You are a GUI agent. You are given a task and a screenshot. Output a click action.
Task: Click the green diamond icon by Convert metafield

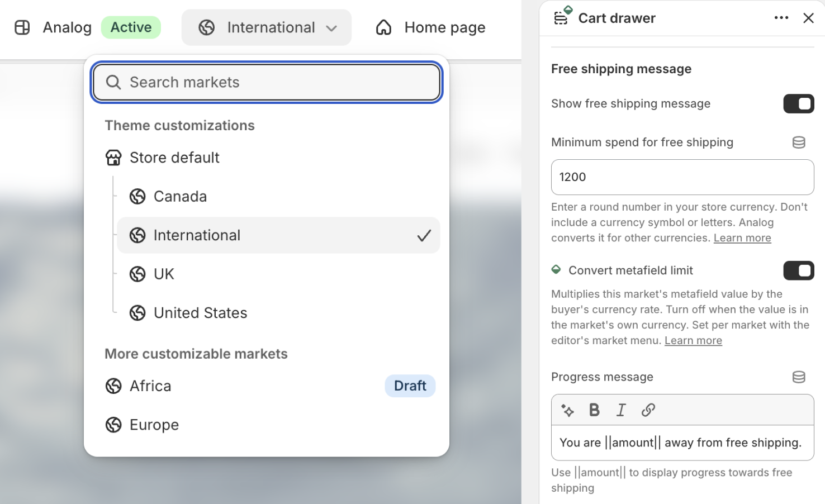[556, 270]
